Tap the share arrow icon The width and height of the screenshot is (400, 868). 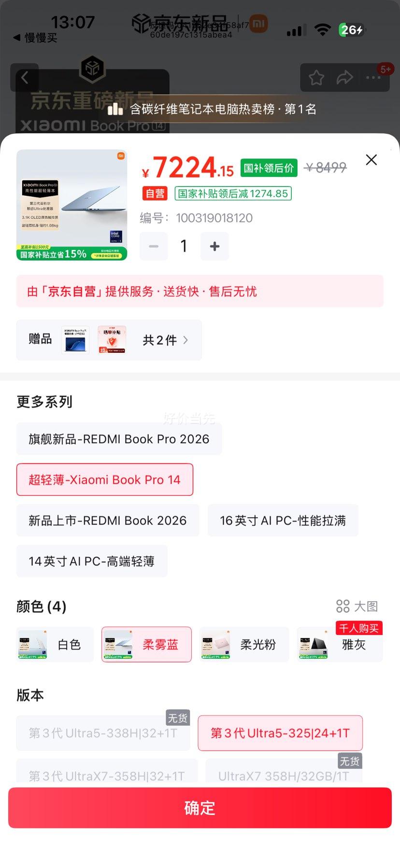(344, 77)
